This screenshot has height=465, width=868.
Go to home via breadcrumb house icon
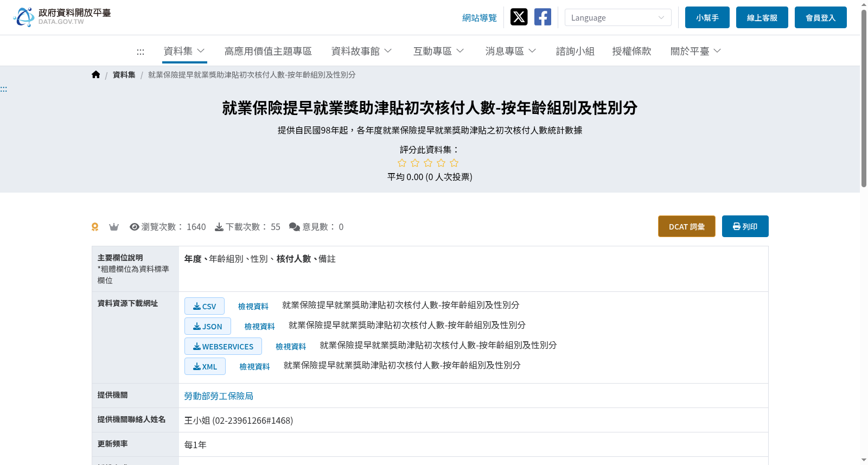pos(96,75)
